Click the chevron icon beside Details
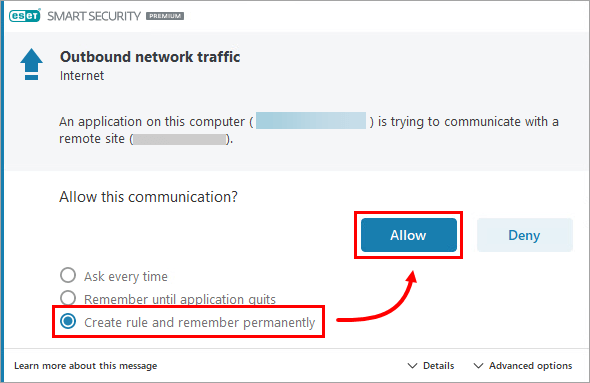Viewport: 590px width, 383px height. 412,366
